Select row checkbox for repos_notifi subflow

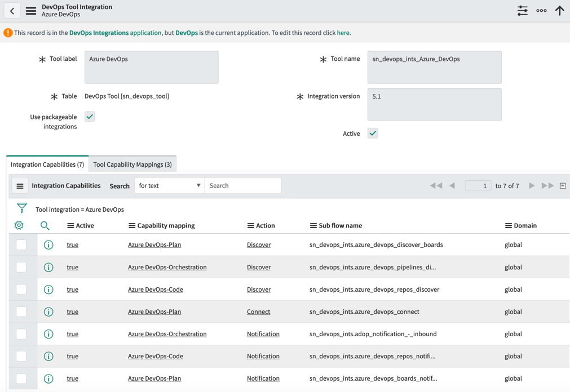[21, 357]
